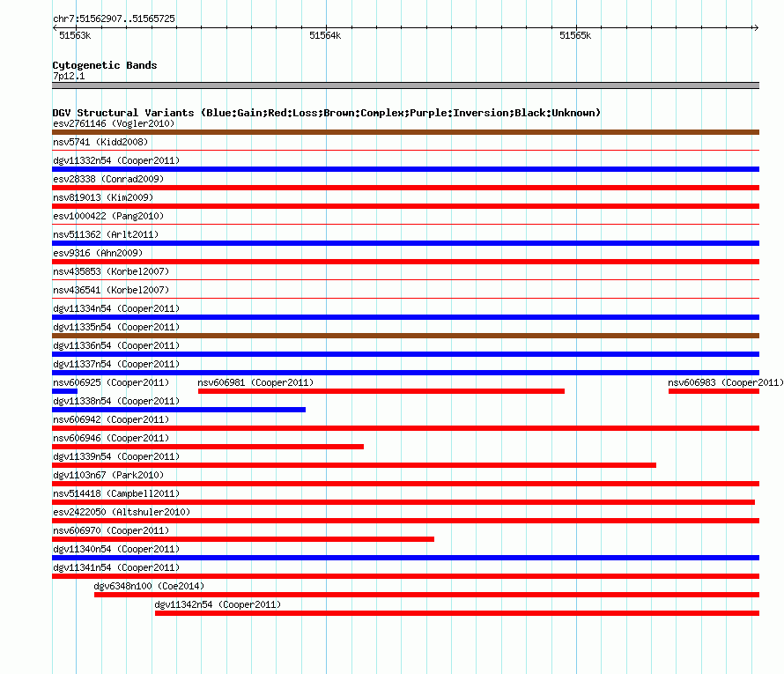
Task: Open the esv2422050 (Altshuler2010) label
Action: tap(122, 512)
